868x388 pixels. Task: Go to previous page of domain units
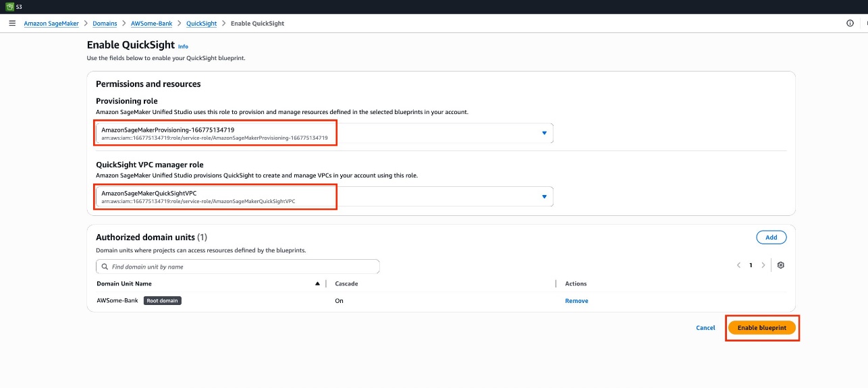pos(738,265)
